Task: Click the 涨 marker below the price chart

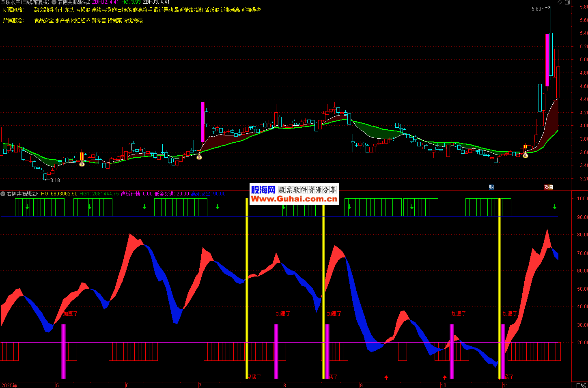Action: (548, 187)
